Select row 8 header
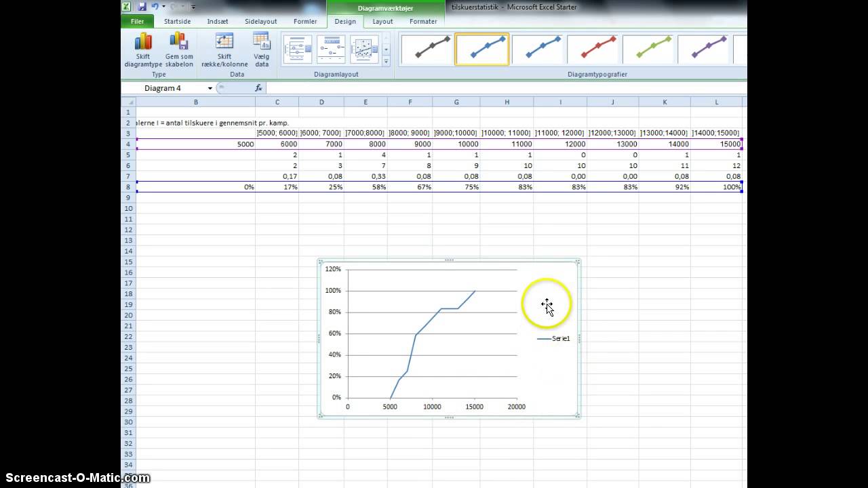868x488 pixels. pyautogui.click(x=128, y=187)
